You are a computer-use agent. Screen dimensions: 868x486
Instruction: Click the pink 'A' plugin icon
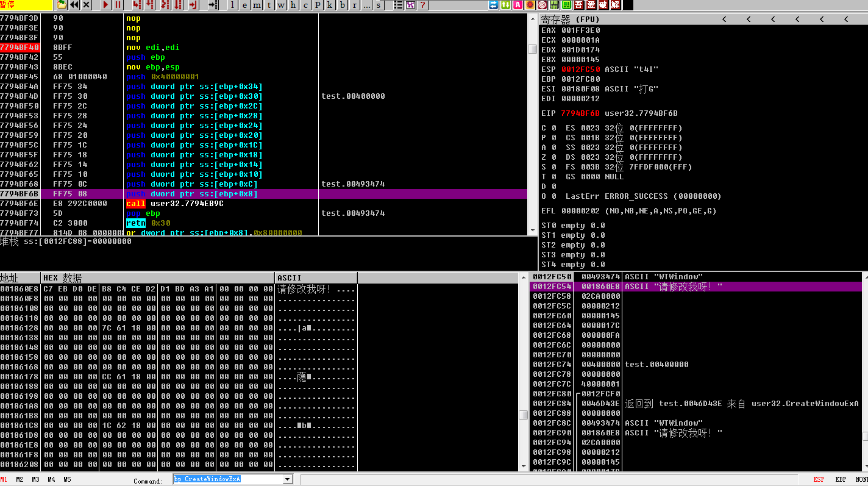tap(518, 5)
